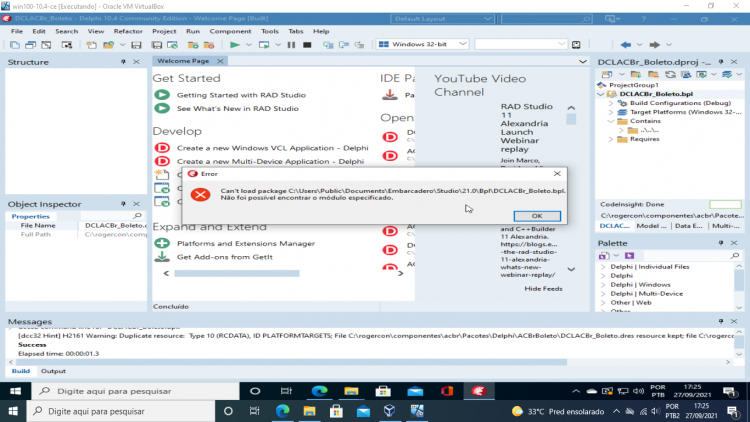This screenshot has width=750, height=422.
Task: Click the Add File to Project icon
Action: [x=193, y=44]
